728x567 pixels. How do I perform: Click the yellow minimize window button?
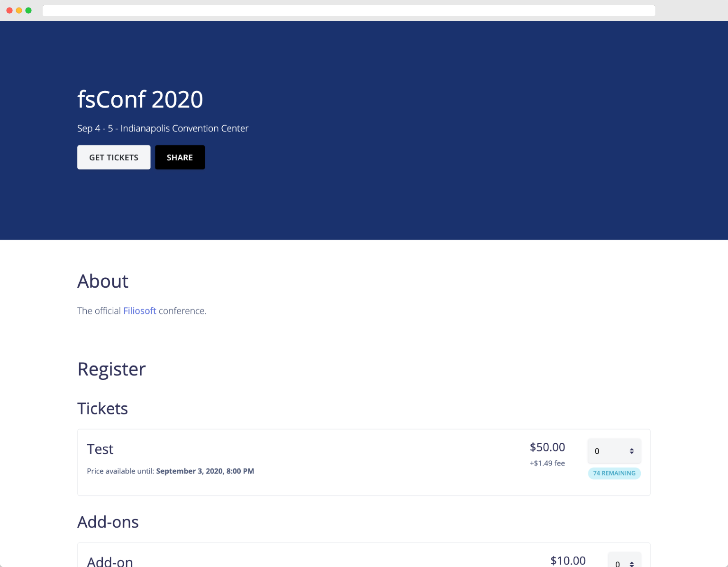[x=19, y=10]
